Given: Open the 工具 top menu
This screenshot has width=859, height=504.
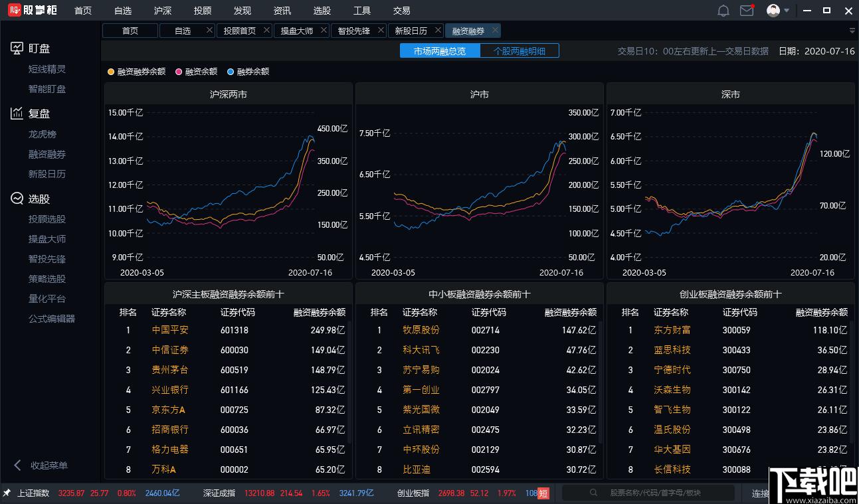Looking at the screenshot, I should pos(362,11).
